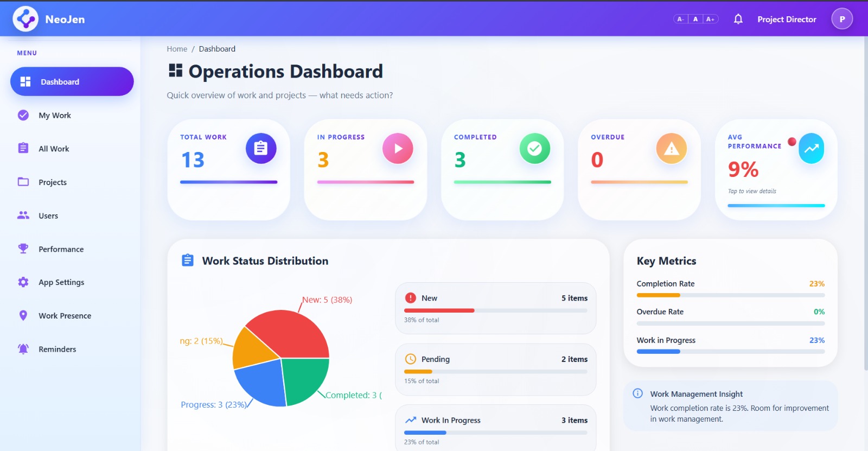Click the App Settings gear icon

(x=23, y=282)
